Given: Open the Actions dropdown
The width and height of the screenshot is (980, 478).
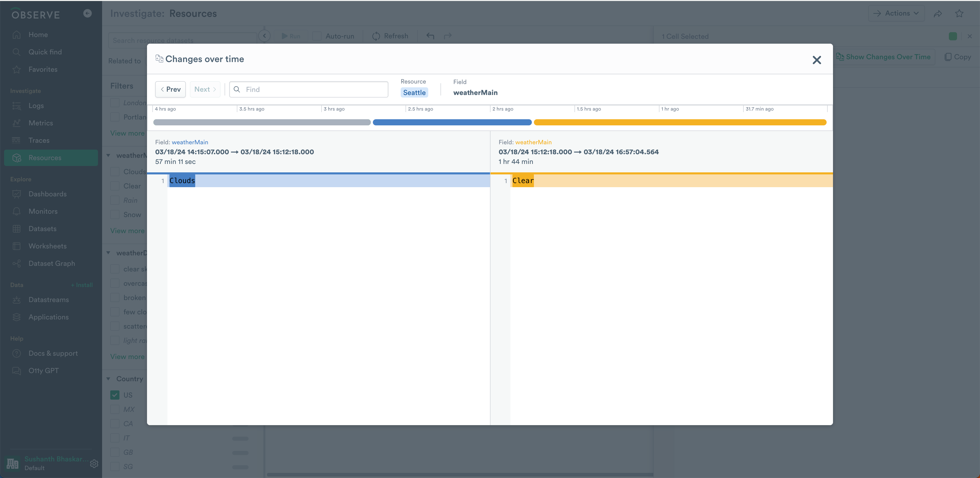Looking at the screenshot, I should (896, 13).
